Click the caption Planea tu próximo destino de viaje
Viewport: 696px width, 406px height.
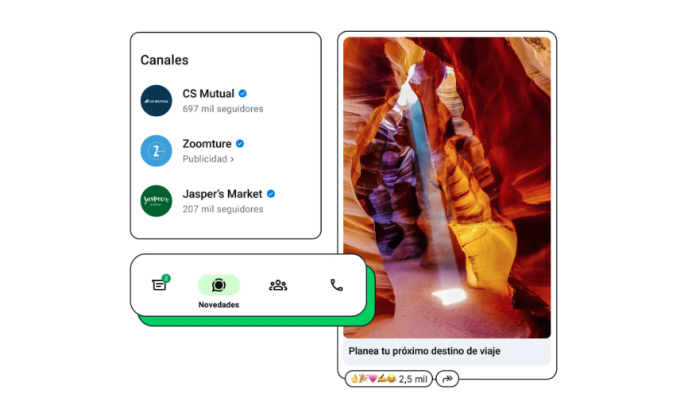424,351
